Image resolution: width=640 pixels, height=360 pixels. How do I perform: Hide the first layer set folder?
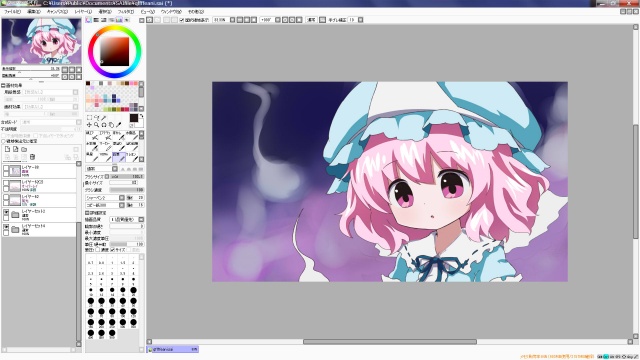(6, 212)
